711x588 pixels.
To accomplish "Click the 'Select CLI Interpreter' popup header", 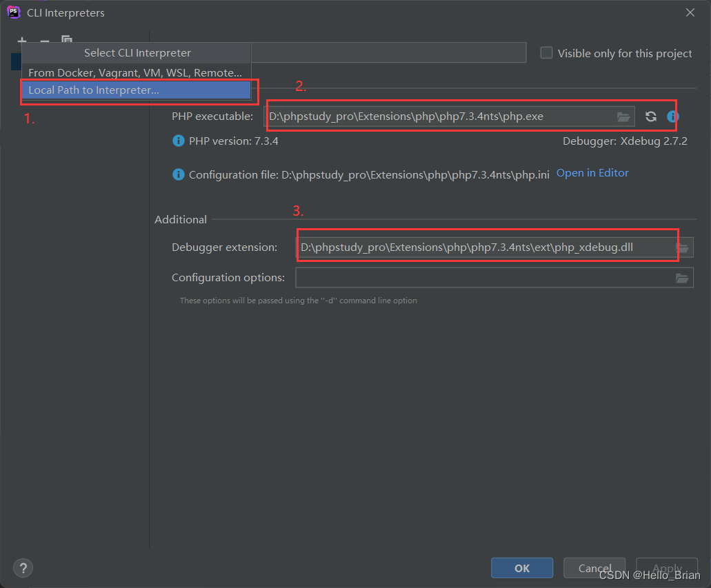I will 137,53.
